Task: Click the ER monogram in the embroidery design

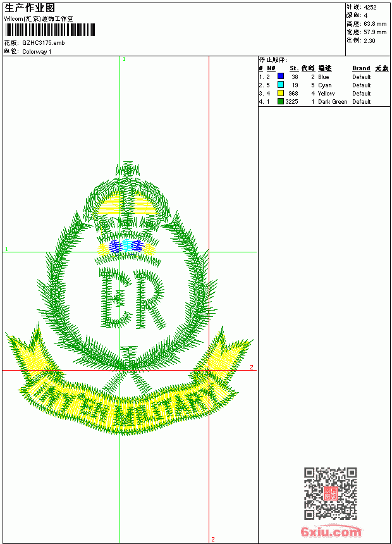Action: coord(132,298)
